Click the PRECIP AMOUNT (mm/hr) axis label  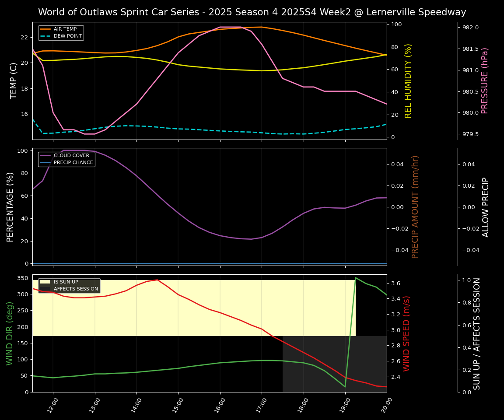[415, 206]
